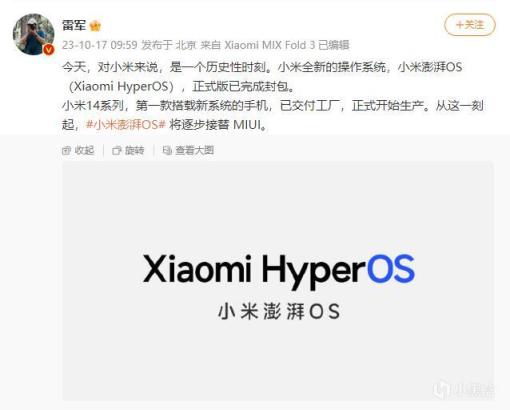Open the #小米澎湃OS# hashtag topic
This screenshot has height=410, width=510.
(x=126, y=125)
